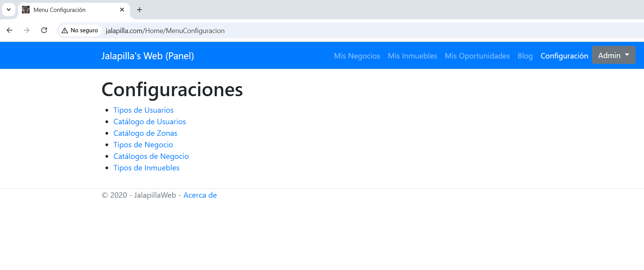The height and width of the screenshot is (270, 644).
Task: Click Jalapilla's Web (Panel) brand
Action: pyautogui.click(x=147, y=56)
